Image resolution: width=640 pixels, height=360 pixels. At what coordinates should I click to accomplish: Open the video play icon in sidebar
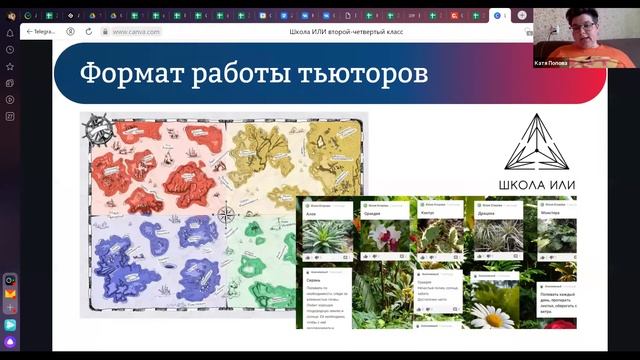pyautogui.click(x=10, y=100)
